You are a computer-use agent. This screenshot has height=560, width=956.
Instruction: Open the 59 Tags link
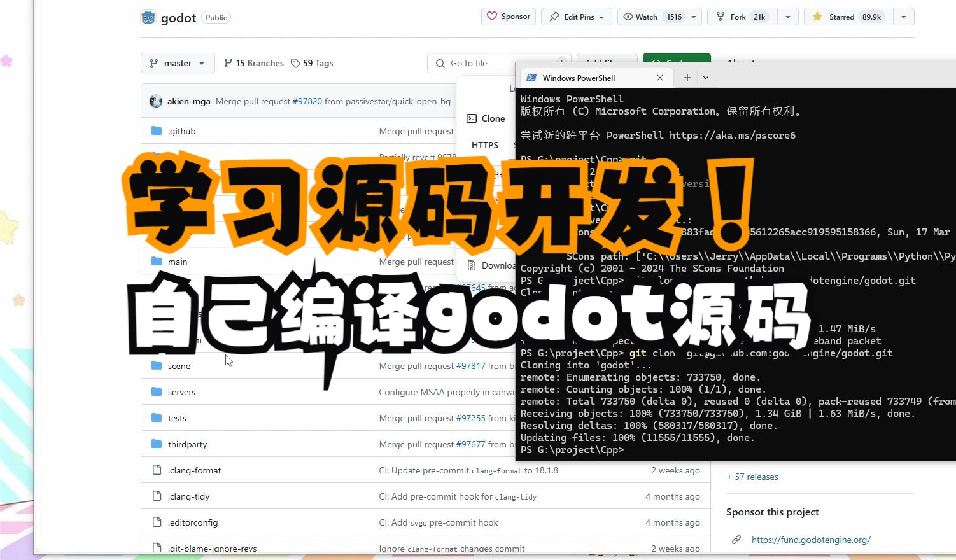coord(312,63)
